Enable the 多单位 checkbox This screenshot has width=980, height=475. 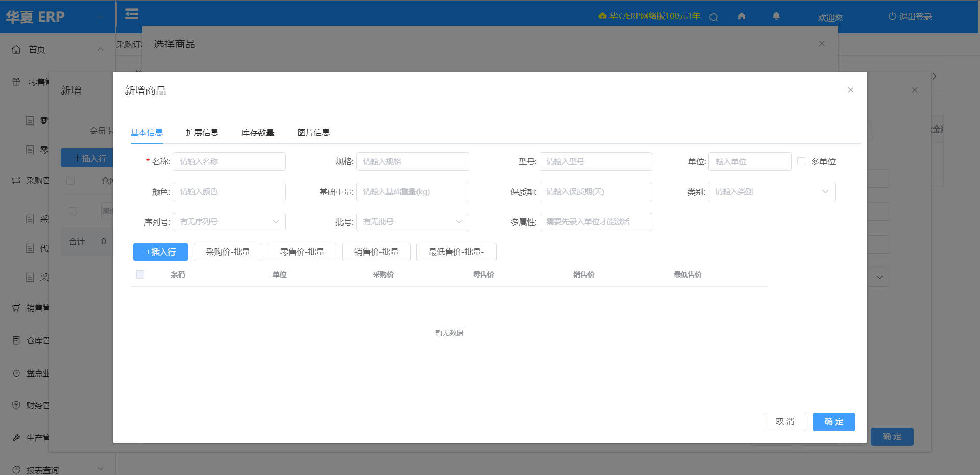[x=801, y=161]
